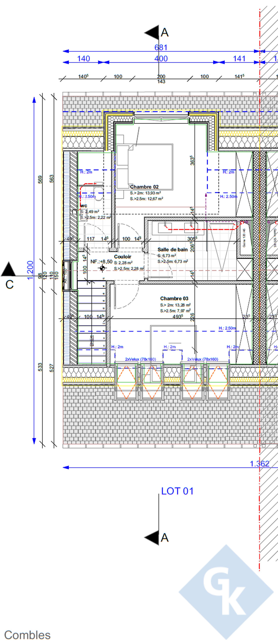Click the blue LOT 01 label
The image size is (278, 644).
[x=177, y=491]
